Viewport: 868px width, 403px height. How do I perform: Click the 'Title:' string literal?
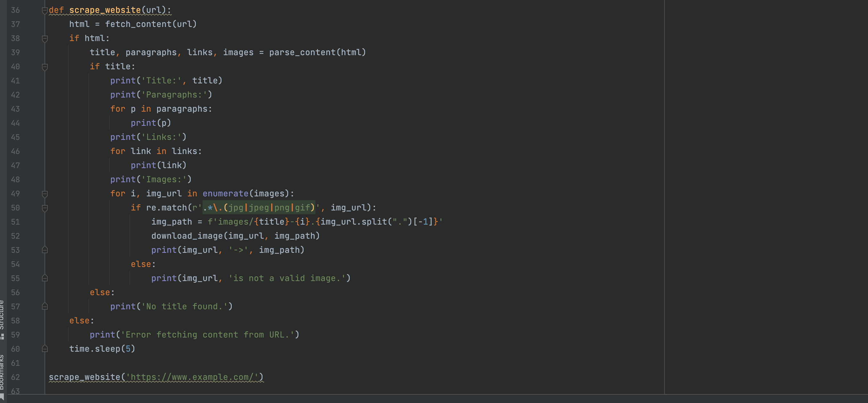(162, 81)
